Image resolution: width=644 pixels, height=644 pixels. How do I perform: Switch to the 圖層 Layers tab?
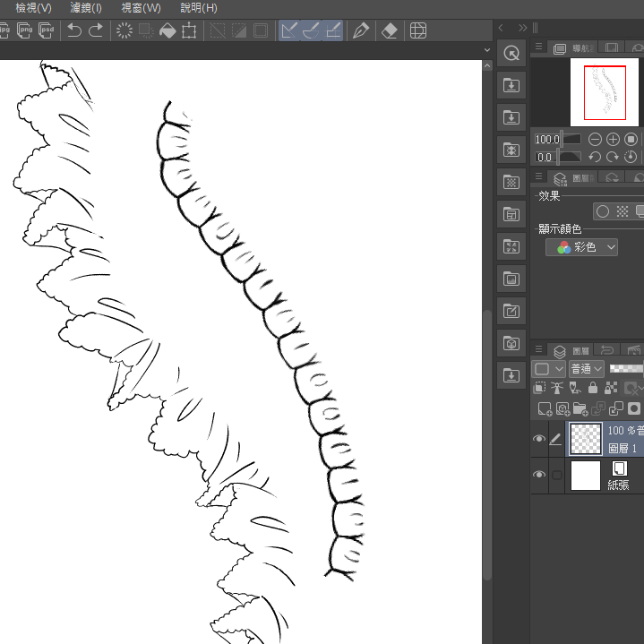[x=571, y=351]
